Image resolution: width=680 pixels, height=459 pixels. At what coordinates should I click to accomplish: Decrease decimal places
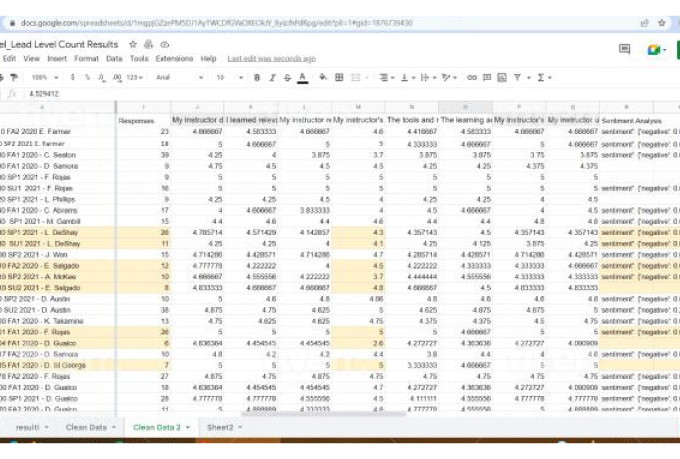[x=101, y=77]
